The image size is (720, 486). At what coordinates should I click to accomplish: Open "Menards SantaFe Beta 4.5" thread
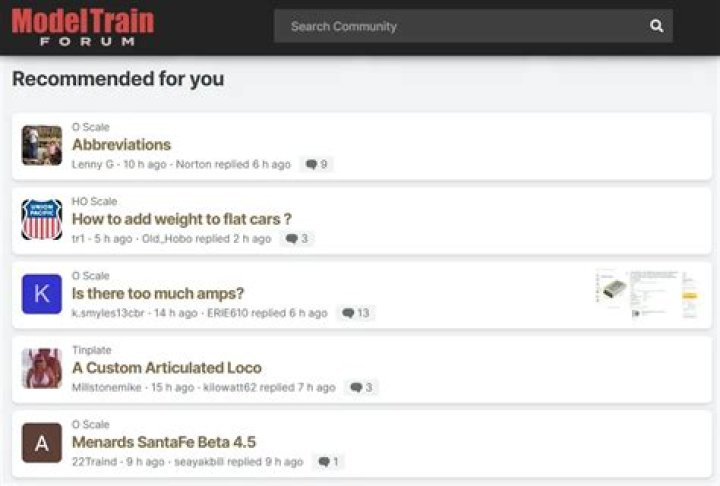tap(163, 443)
